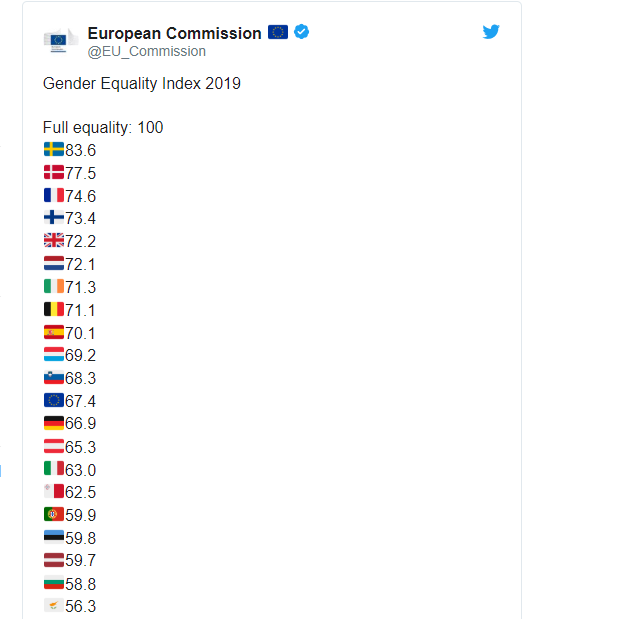
Task: Click the blue verified checkmark badge
Action: point(301,32)
